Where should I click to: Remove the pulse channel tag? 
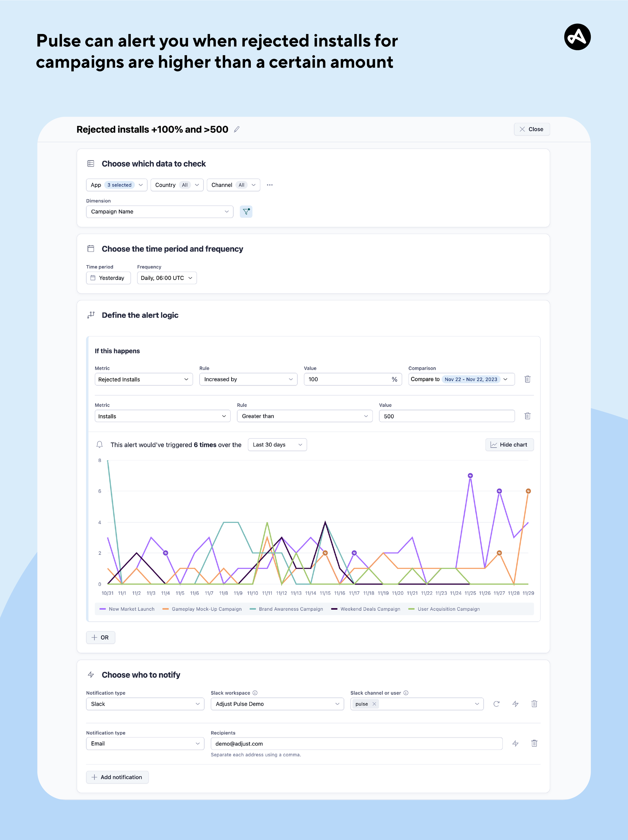pos(374,704)
